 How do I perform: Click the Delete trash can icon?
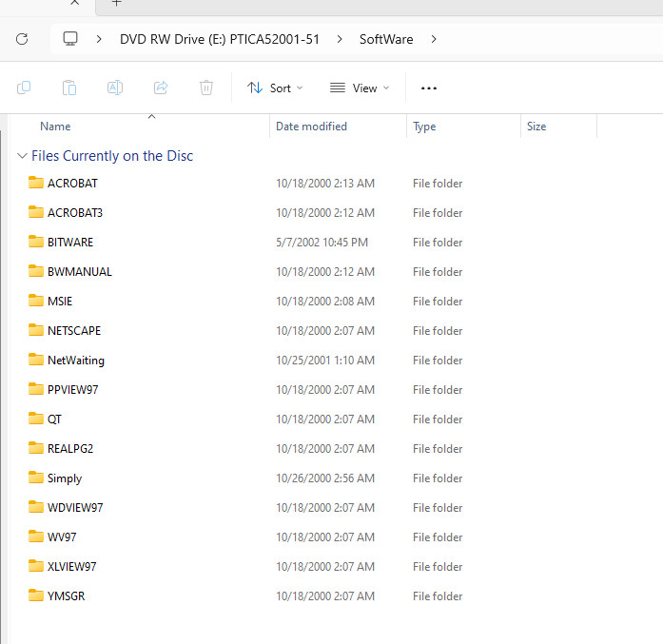(x=206, y=88)
